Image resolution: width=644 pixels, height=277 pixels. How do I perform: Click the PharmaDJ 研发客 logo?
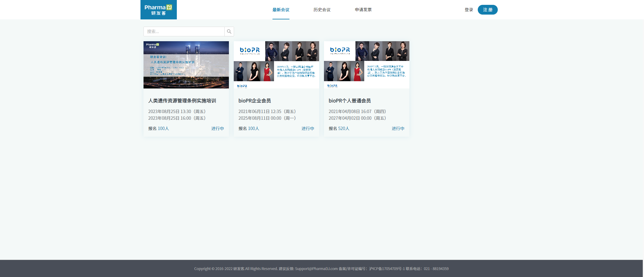[158, 10]
